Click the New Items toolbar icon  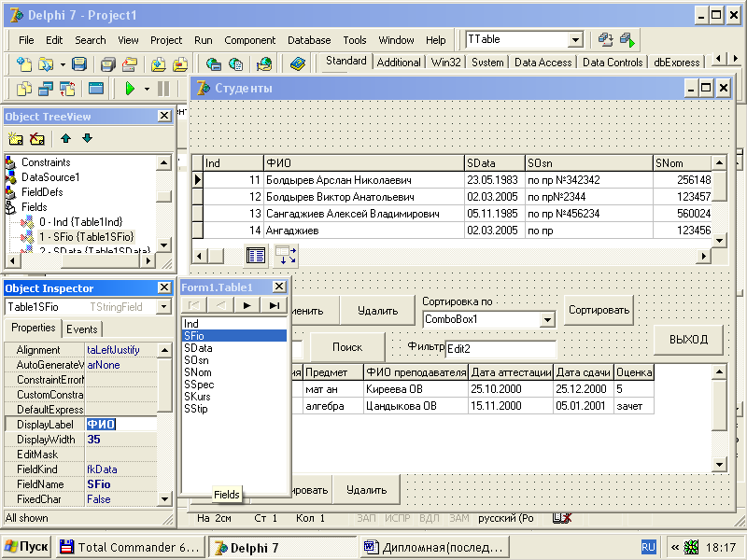pos(24,63)
